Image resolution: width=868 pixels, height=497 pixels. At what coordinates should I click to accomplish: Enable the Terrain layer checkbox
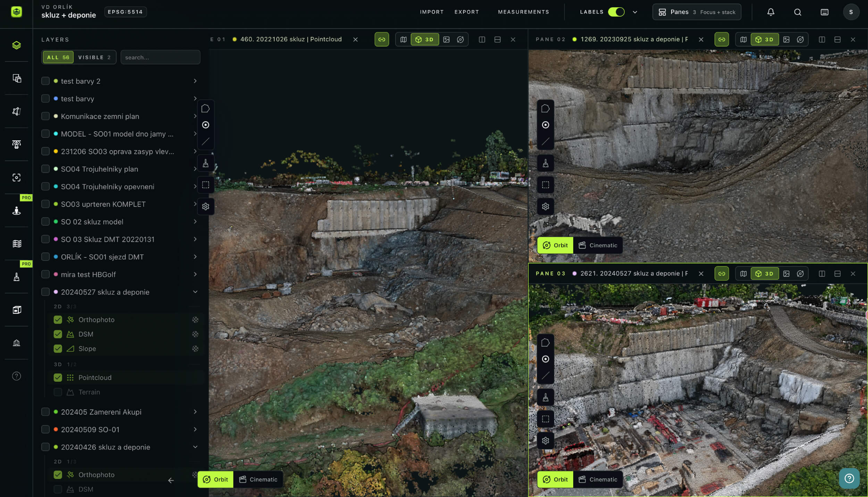pyautogui.click(x=58, y=392)
